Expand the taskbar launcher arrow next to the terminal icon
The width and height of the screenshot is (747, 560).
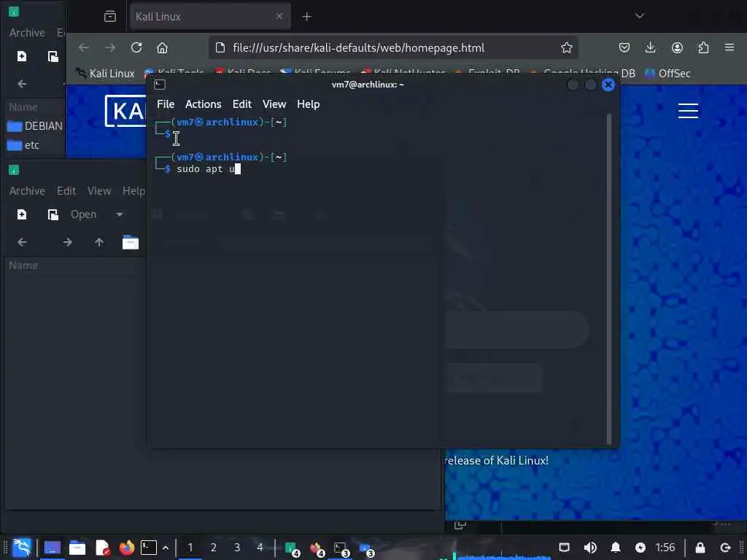pyautogui.click(x=166, y=548)
